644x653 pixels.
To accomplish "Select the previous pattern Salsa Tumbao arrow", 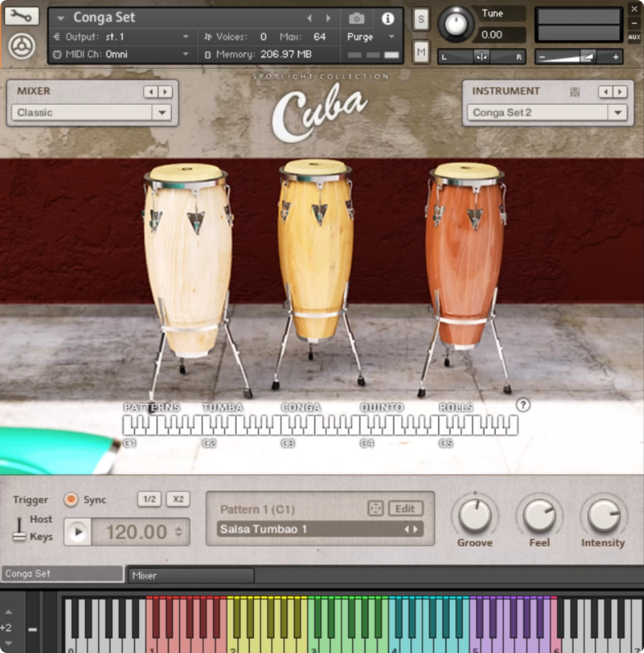I will click(x=406, y=530).
